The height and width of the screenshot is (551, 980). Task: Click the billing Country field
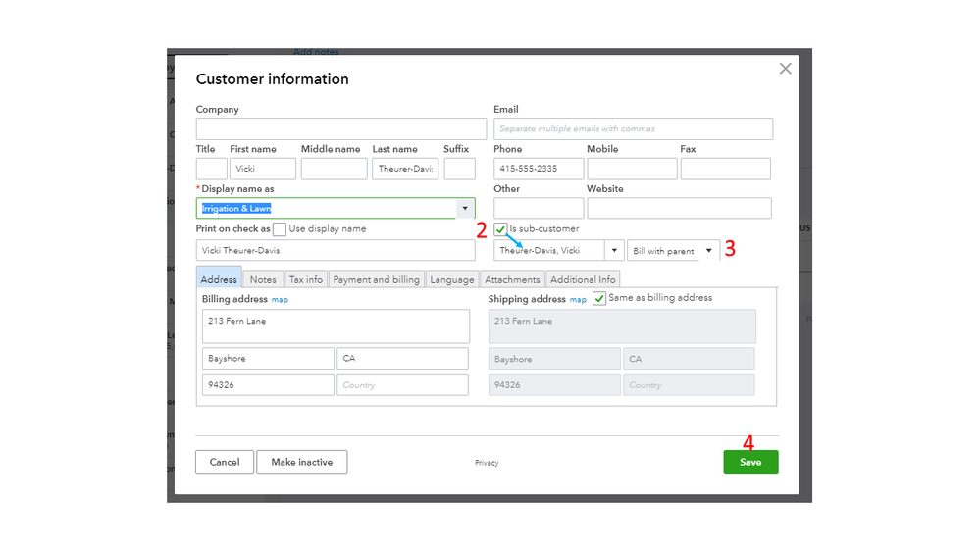402,385
